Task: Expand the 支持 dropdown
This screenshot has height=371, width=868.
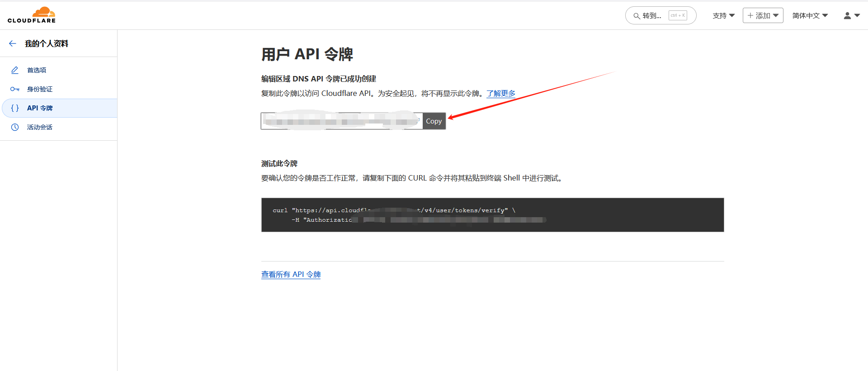Action: pos(723,16)
